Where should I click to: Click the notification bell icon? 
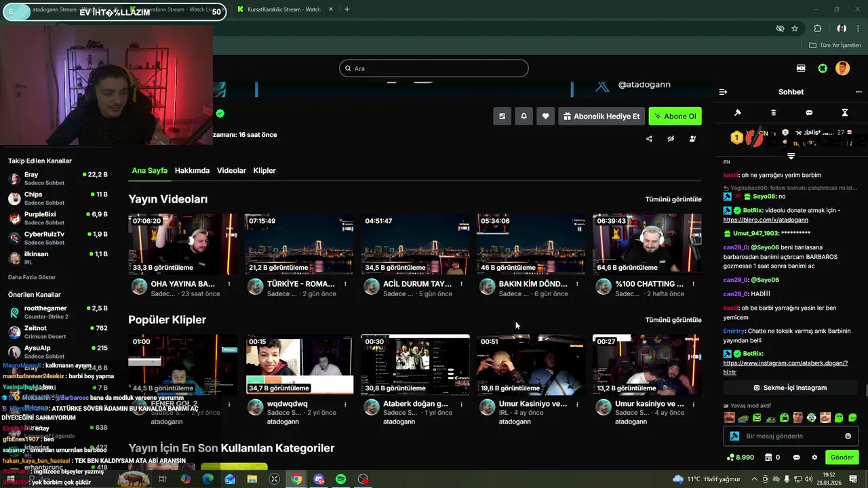click(x=524, y=116)
